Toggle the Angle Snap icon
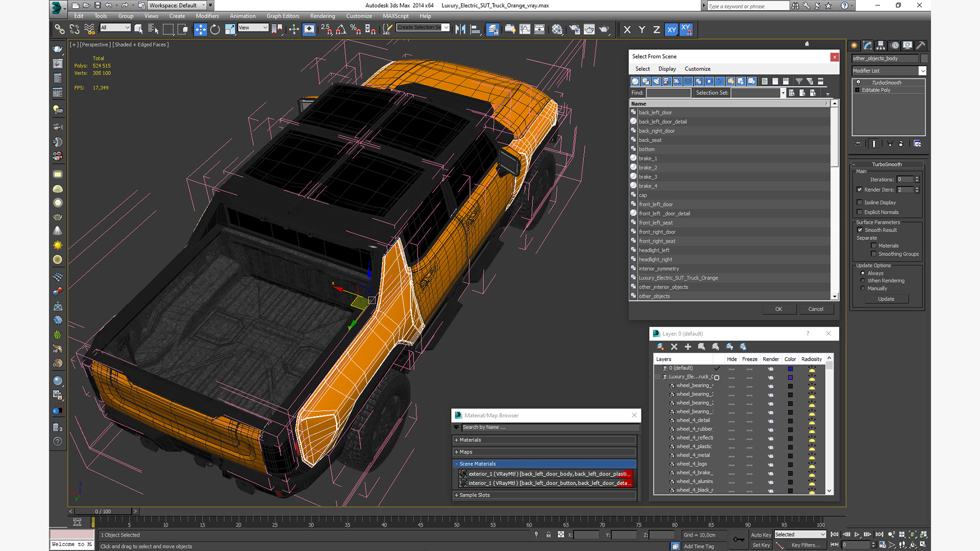 341,30
